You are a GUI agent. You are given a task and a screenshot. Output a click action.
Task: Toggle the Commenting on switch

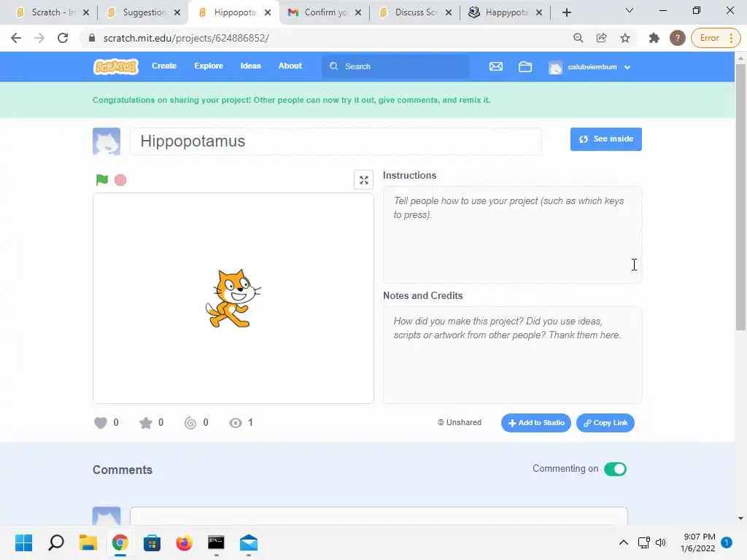click(615, 469)
